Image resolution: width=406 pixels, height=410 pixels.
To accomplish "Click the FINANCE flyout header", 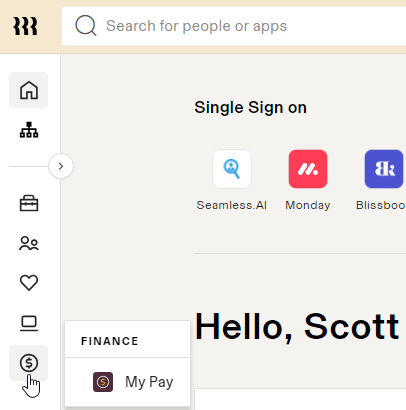I will pyautogui.click(x=110, y=341).
